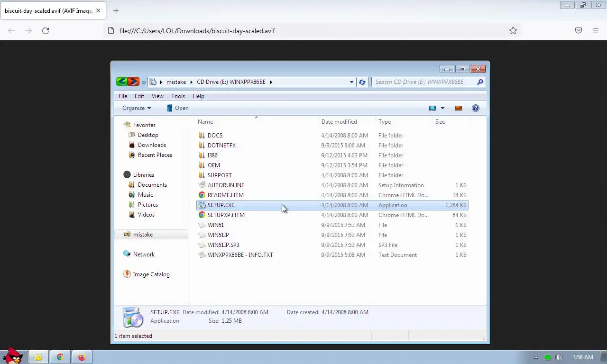Open Music library

(x=145, y=195)
